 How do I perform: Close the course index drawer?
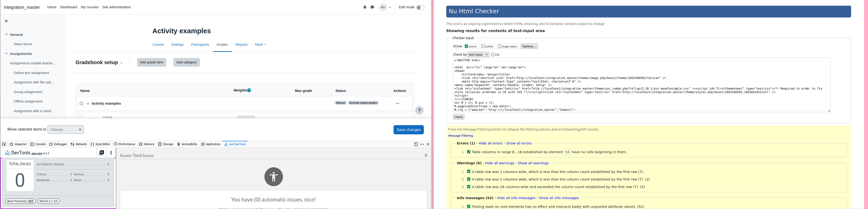6,21
